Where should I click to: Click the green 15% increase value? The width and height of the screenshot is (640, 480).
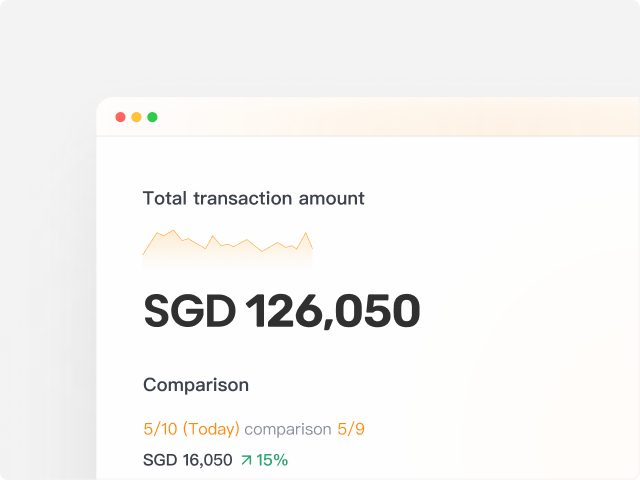coord(272,460)
